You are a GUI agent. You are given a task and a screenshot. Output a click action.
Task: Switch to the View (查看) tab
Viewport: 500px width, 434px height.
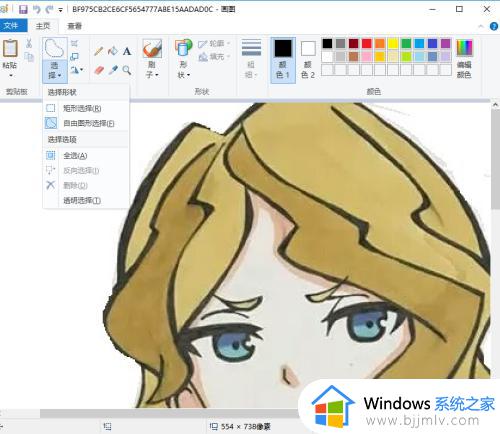click(74, 26)
